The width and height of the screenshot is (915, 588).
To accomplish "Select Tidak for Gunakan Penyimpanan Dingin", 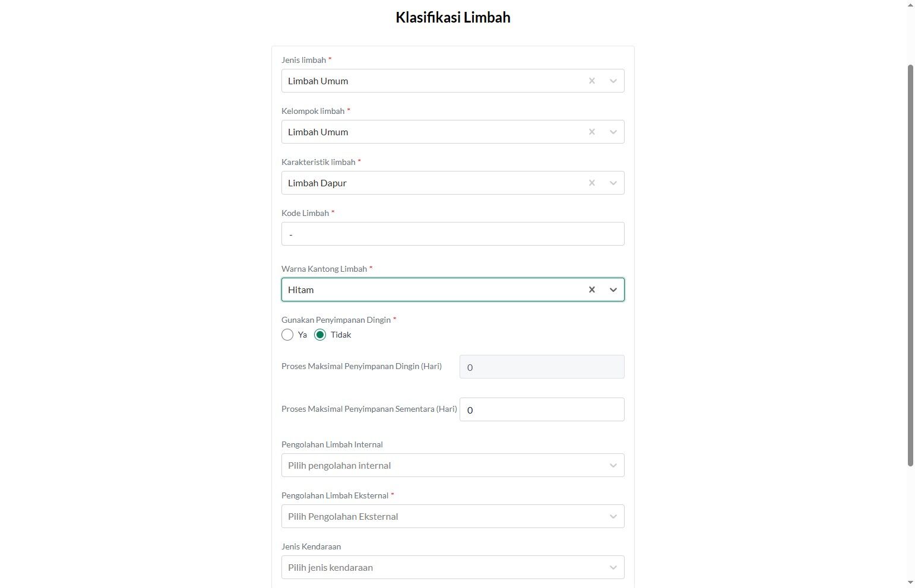I will click(x=320, y=335).
